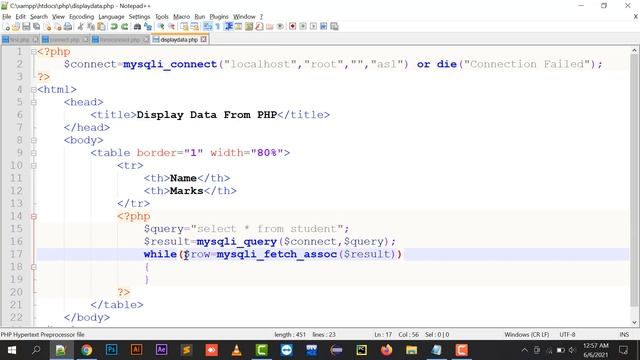Click the macro Playback icon

[313, 27]
